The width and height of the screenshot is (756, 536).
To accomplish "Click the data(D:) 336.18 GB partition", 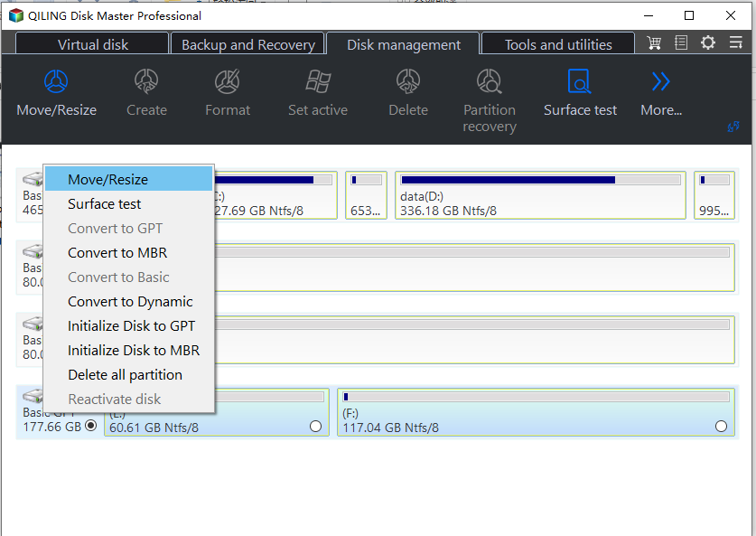I will [x=540, y=195].
